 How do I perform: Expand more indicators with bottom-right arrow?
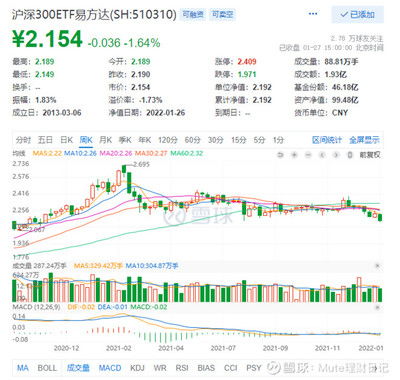pos(376,368)
